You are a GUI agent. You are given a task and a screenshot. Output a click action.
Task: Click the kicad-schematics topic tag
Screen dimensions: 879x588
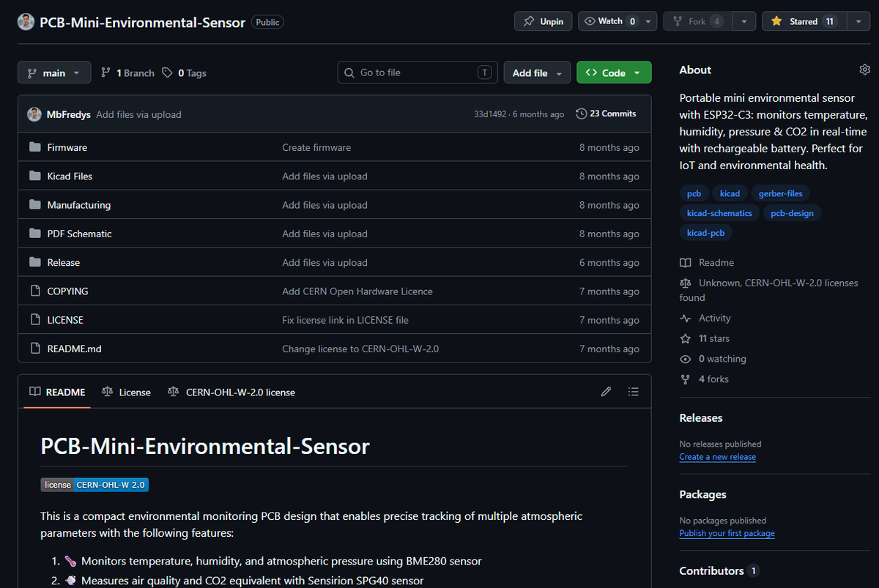719,213
